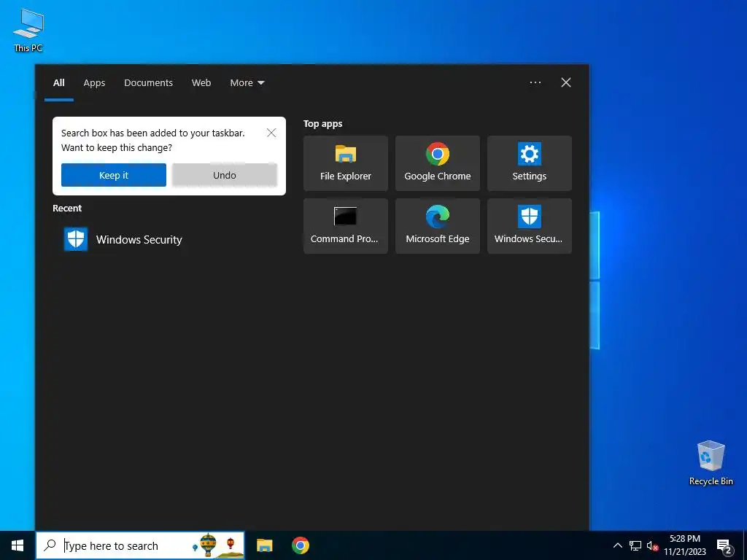Open File Explorer from the taskbar
Image resolution: width=747 pixels, height=560 pixels.
[x=264, y=545]
